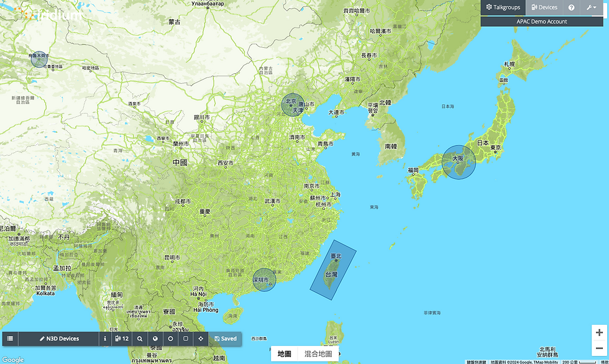
Task: Zoom out the map with minus button
Action: coord(599,348)
